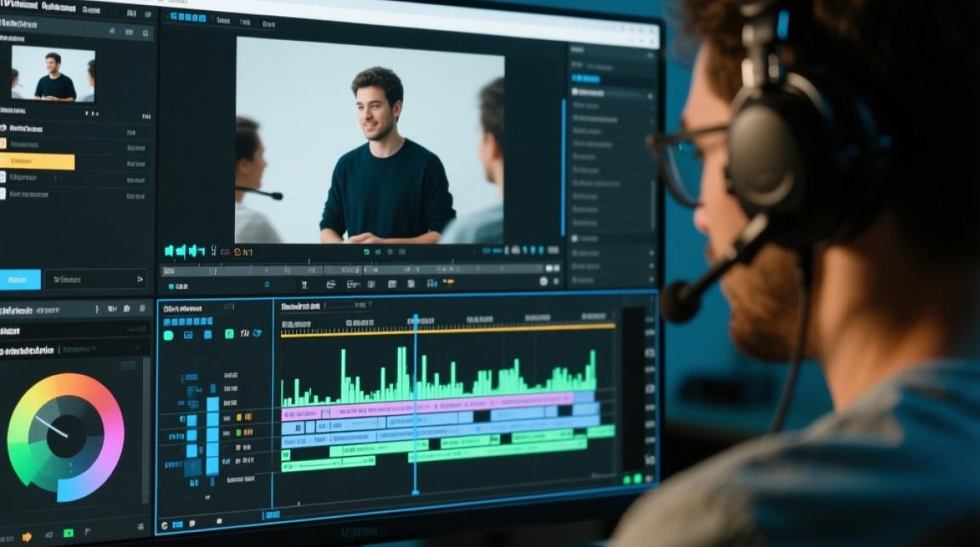Click the flag icon below the color wheel
This screenshot has height=547, width=980.
[x=88, y=532]
